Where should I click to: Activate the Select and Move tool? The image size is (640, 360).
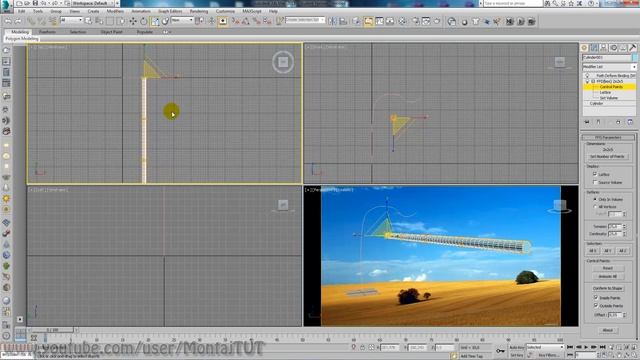point(133,21)
